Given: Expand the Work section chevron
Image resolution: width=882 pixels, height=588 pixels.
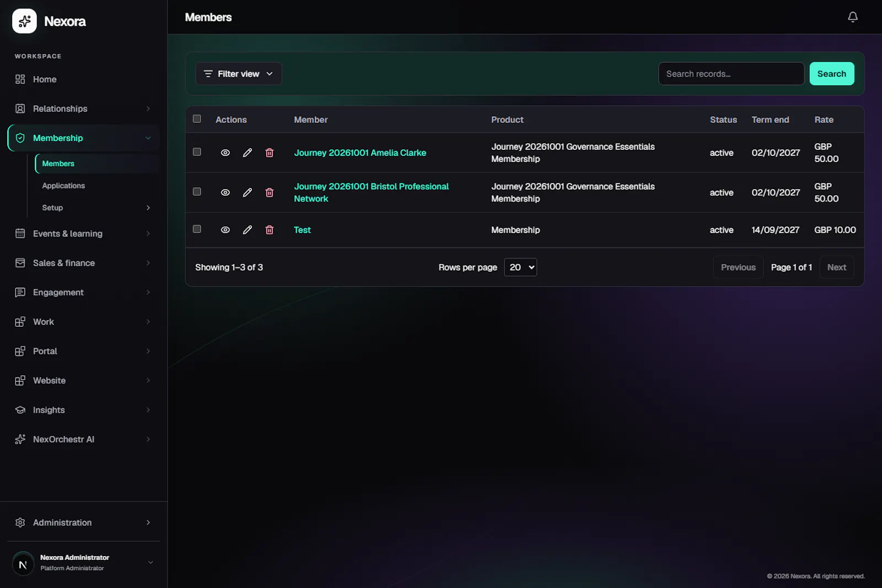Looking at the screenshot, I should click(x=148, y=322).
